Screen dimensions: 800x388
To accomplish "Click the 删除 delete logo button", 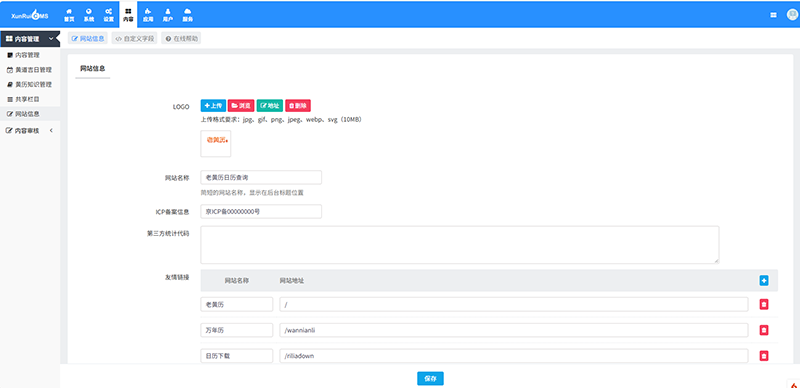I will pyautogui.click(x=298, y=106).
